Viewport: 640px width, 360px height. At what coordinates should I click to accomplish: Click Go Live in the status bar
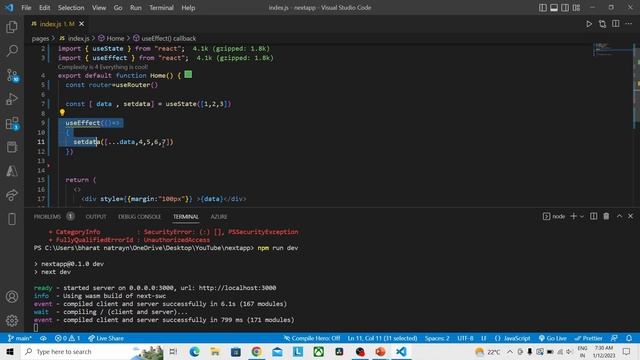(x=553, y=338)
